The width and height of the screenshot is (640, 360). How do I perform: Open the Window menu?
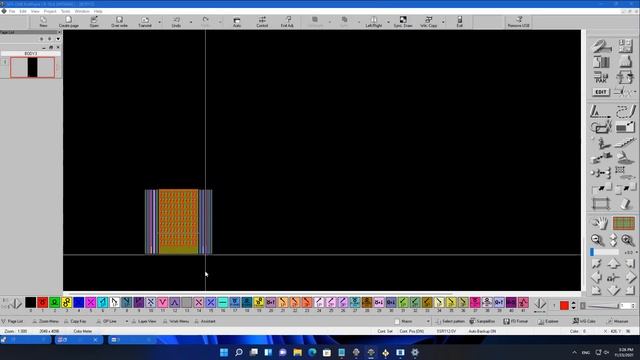(82, 11)
